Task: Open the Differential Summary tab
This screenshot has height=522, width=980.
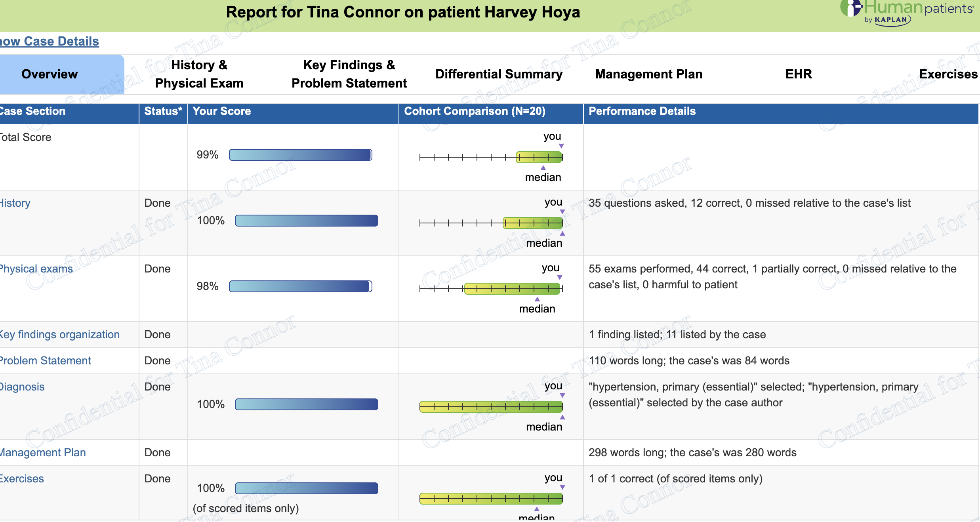Action: click(x=499, y=74)
